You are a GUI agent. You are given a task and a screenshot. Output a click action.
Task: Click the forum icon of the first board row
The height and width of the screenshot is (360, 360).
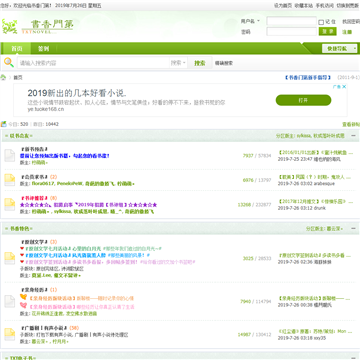click(x=9, y=155)
